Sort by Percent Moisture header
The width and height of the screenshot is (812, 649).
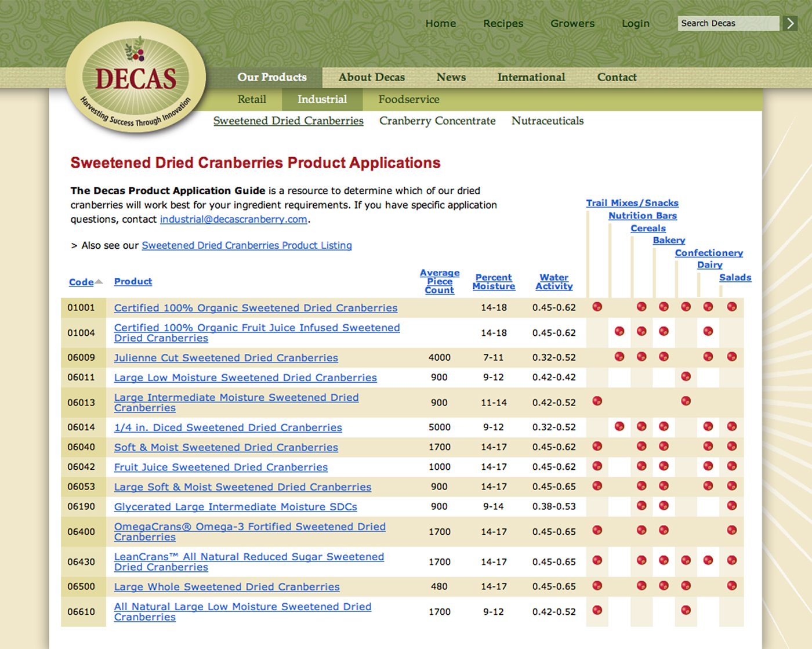494,282
